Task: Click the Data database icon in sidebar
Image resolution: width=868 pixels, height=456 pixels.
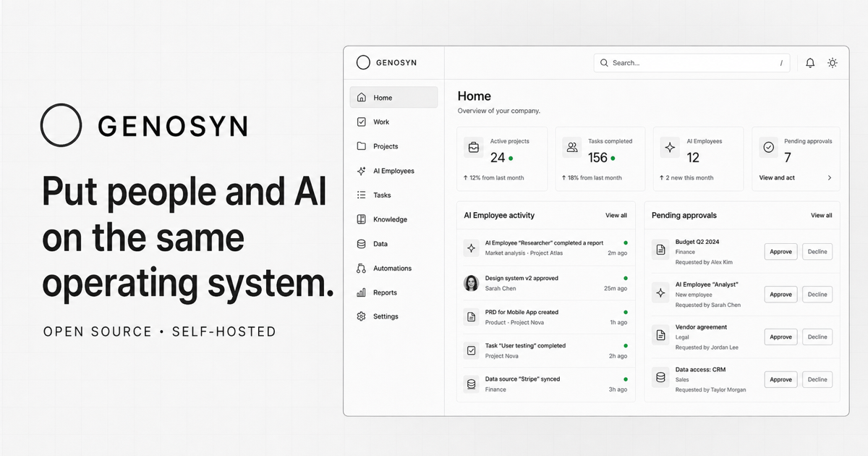Action: tap(362, 244)
